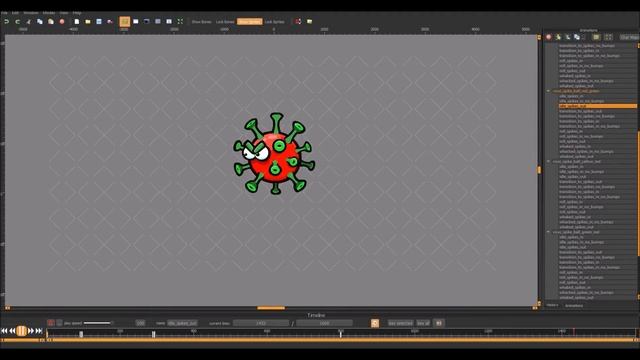The height and width of the screenshot is (360, 640).
Task: Click the duplicate icon in the Animations panel toolbar
Action: click(577, 37)
